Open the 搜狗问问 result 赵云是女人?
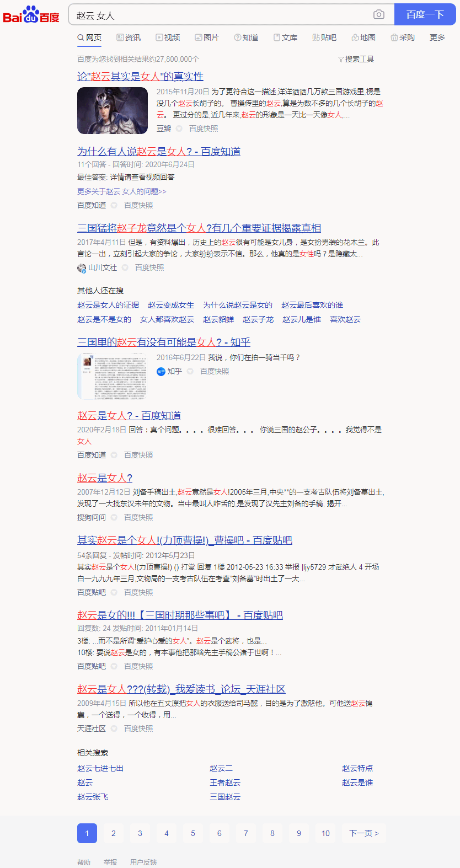This screenshot has height=868, width=460. 105,478
